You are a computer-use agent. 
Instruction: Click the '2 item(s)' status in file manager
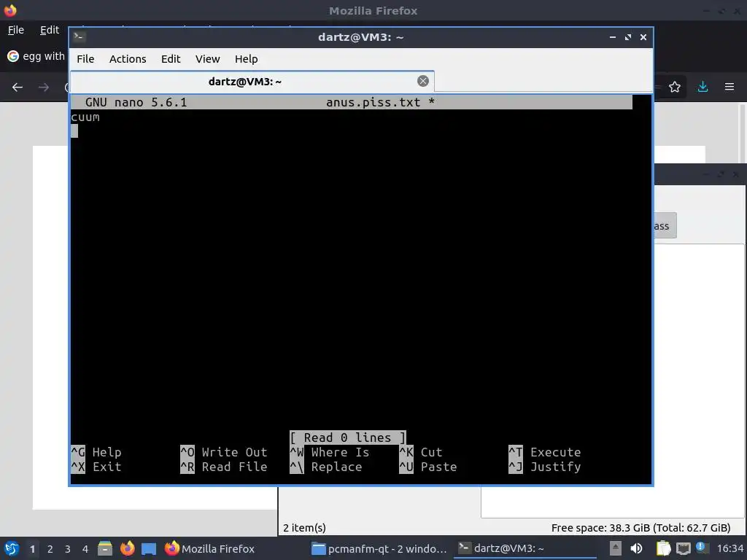click(304, 528)
